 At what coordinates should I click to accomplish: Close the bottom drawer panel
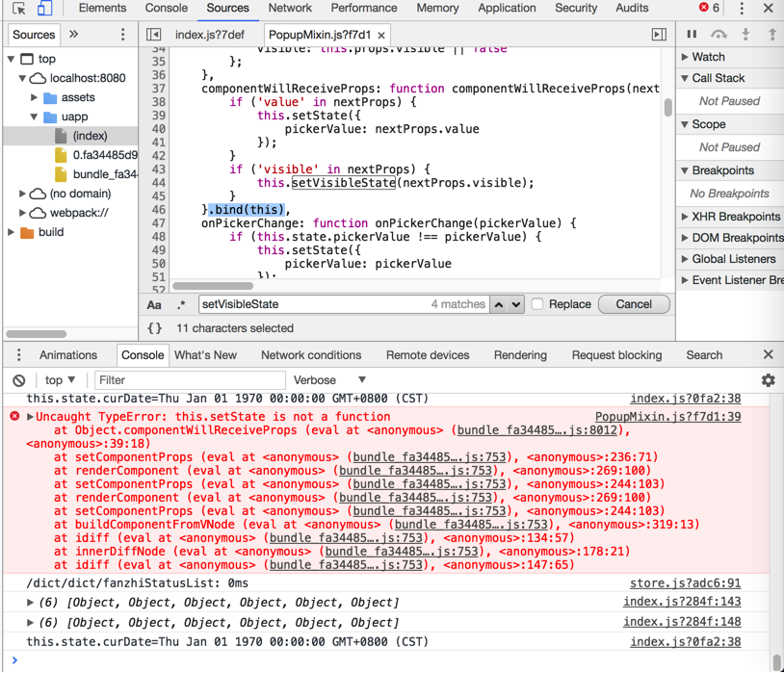[x=769, y=354]
